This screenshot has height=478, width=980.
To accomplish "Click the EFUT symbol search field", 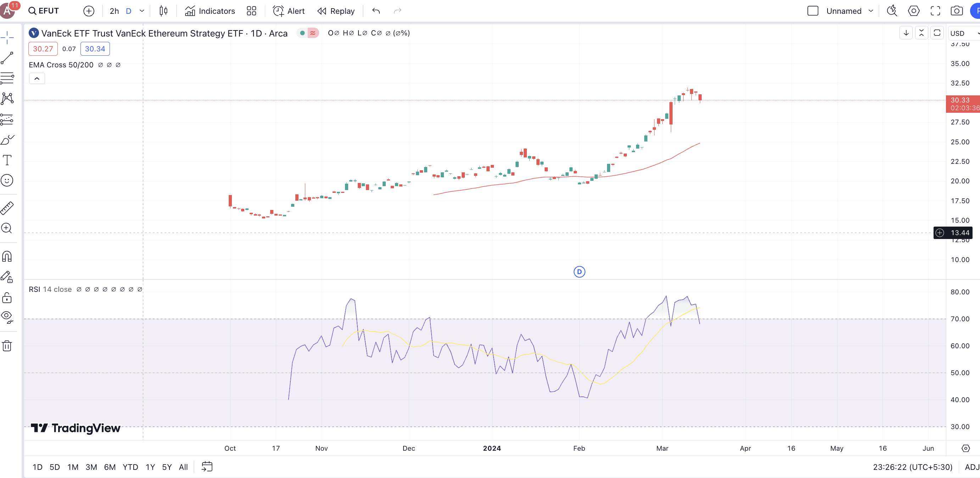I will 44,11.
